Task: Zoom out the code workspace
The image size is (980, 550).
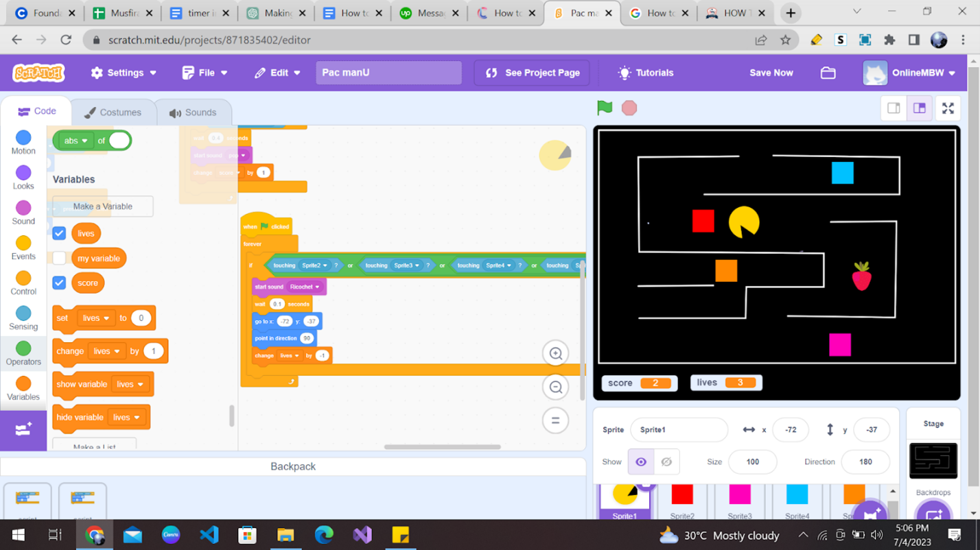Action: [x=556, y=387]
